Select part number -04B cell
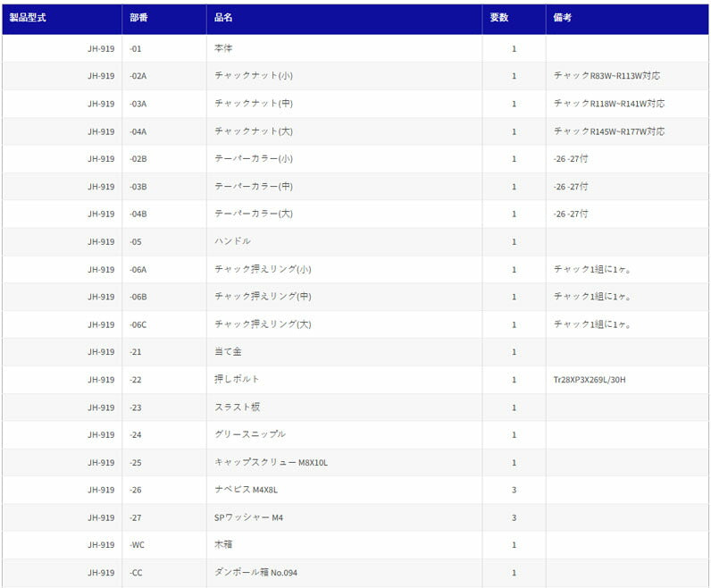 click(164, 214)
